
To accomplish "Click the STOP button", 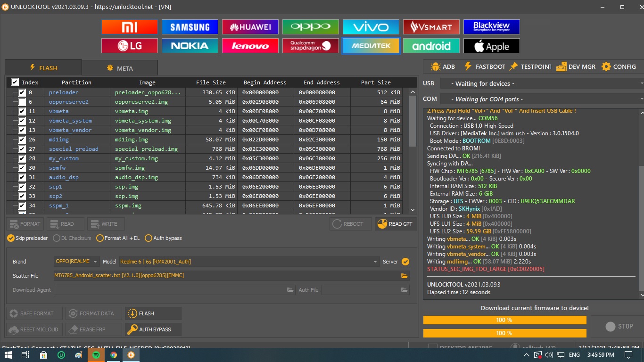I will [x=619, y=326].
